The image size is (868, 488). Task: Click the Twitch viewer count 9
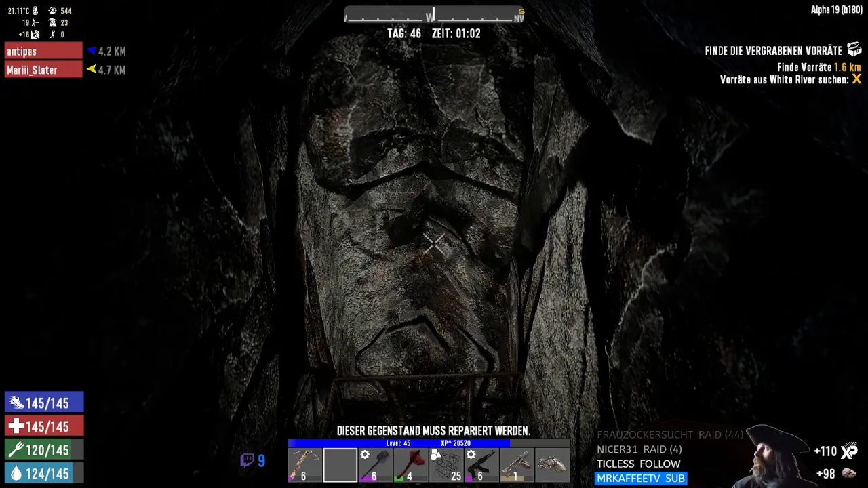click(x=261, y=461)
